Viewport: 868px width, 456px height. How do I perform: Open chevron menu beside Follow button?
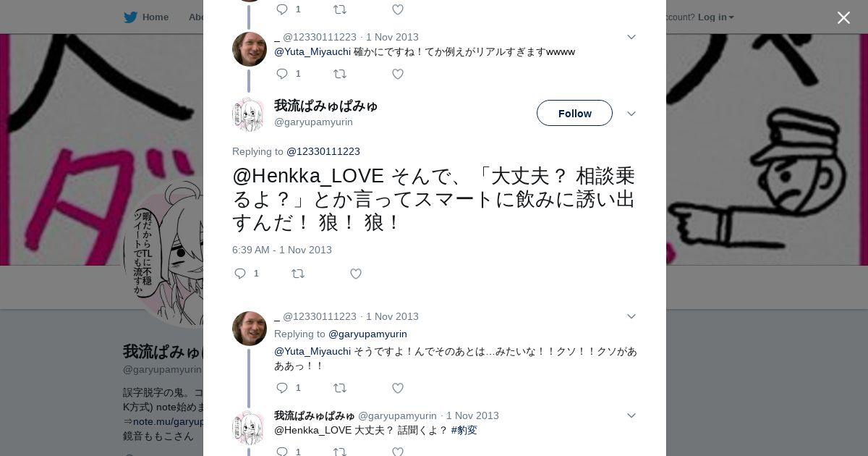pyautogui.click(x=631, y=114)
